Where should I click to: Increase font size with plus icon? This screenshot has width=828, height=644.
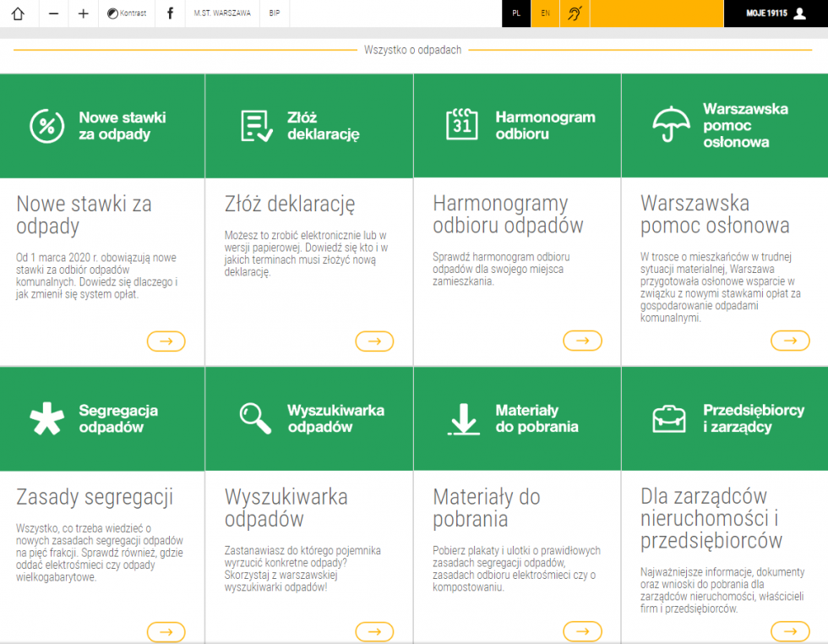[83, 14]
